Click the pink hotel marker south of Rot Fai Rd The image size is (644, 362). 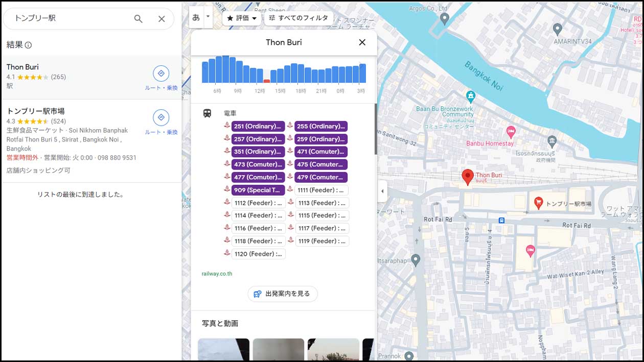[530, 251]
